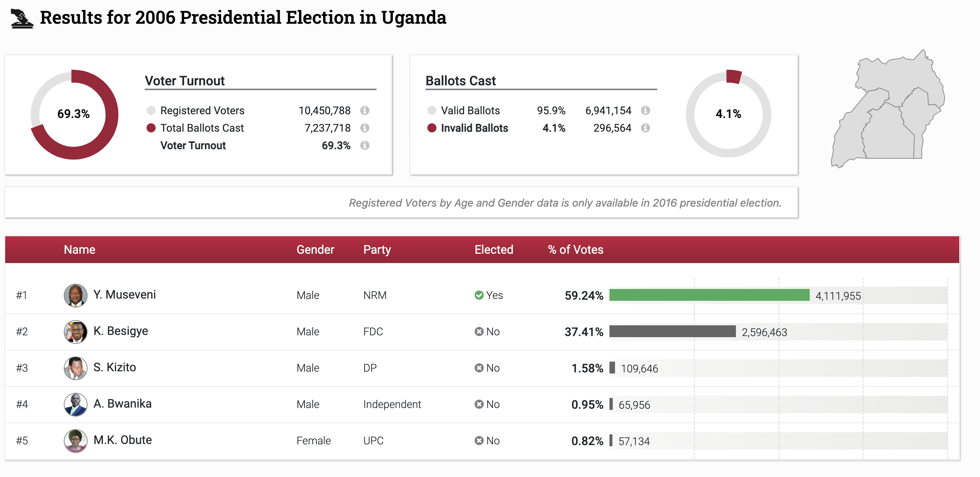Toggle the Total Ballots Cast legend dot

(x=151, y=128)
